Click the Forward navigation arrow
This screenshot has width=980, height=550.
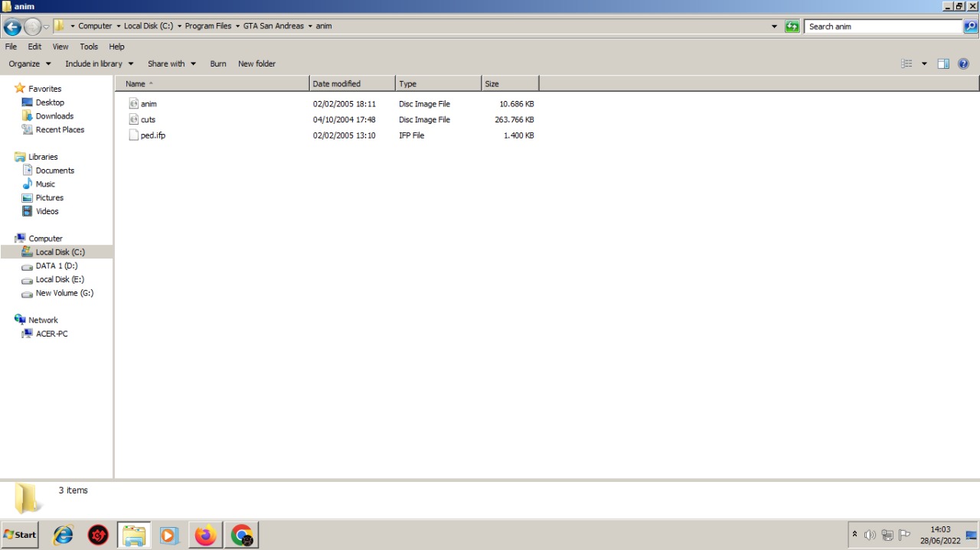click(x=33, y=27)
